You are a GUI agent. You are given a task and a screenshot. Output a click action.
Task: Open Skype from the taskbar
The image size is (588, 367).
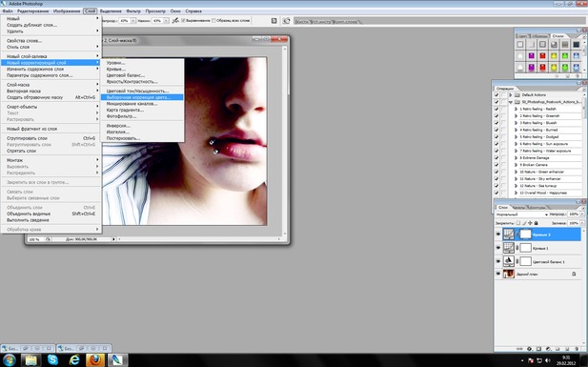[52, 360]
